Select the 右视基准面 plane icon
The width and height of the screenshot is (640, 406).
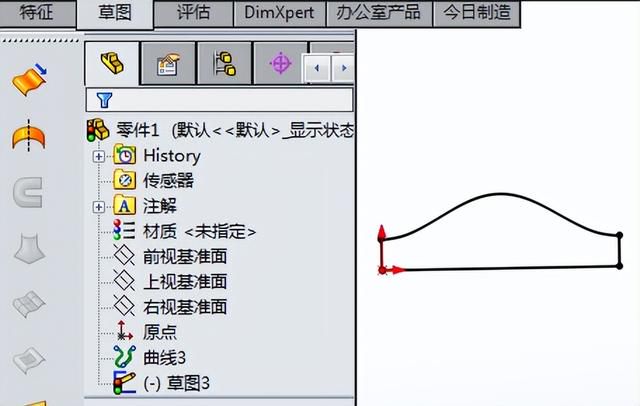pos(124,306)
